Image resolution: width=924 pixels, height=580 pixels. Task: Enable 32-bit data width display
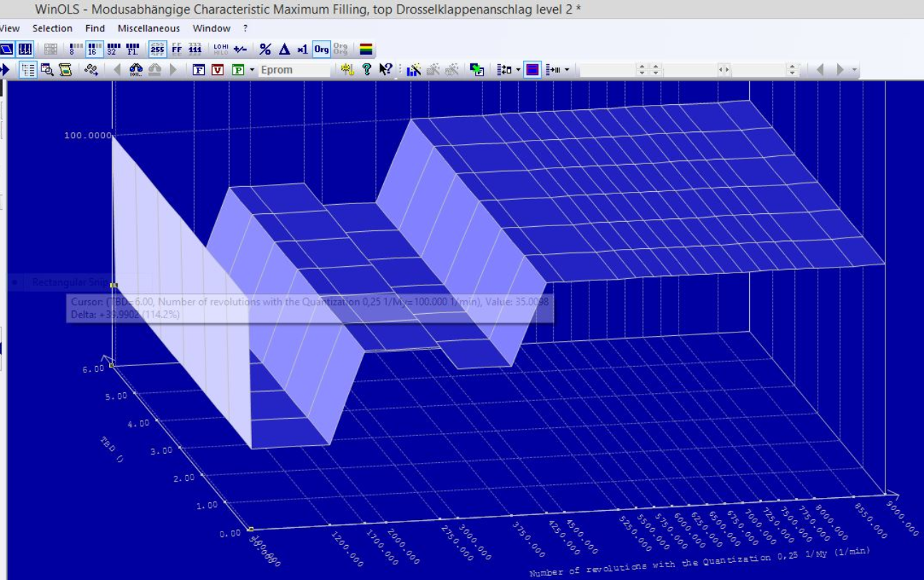[x=113, y=49]
